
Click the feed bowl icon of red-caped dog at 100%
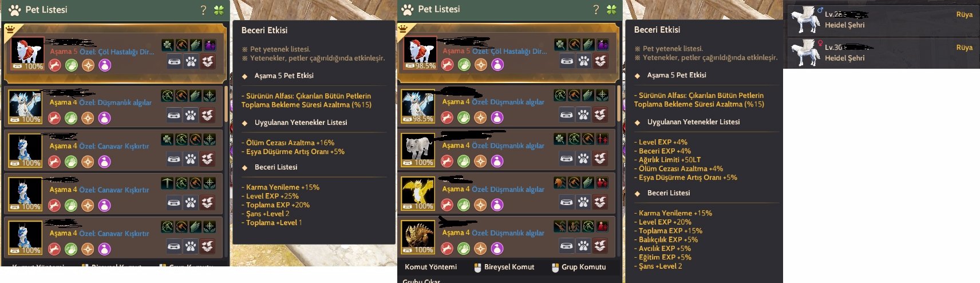coord(174,61)
